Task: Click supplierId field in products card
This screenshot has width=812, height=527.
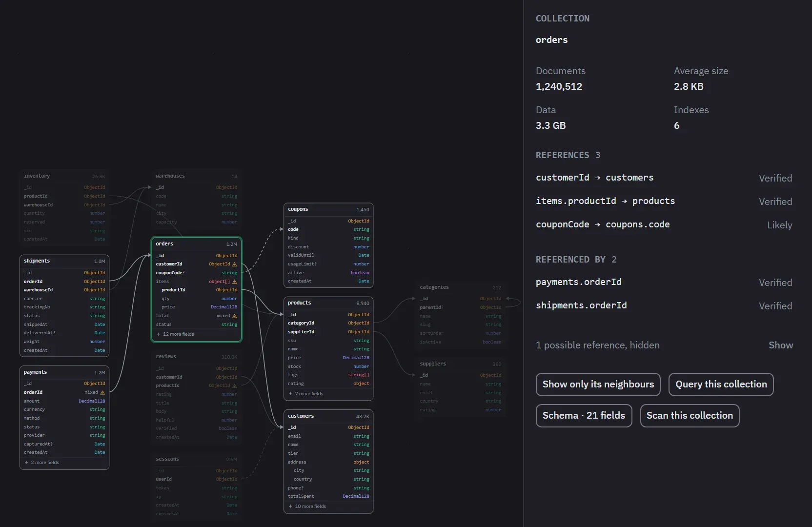Action: pos(328,332)
